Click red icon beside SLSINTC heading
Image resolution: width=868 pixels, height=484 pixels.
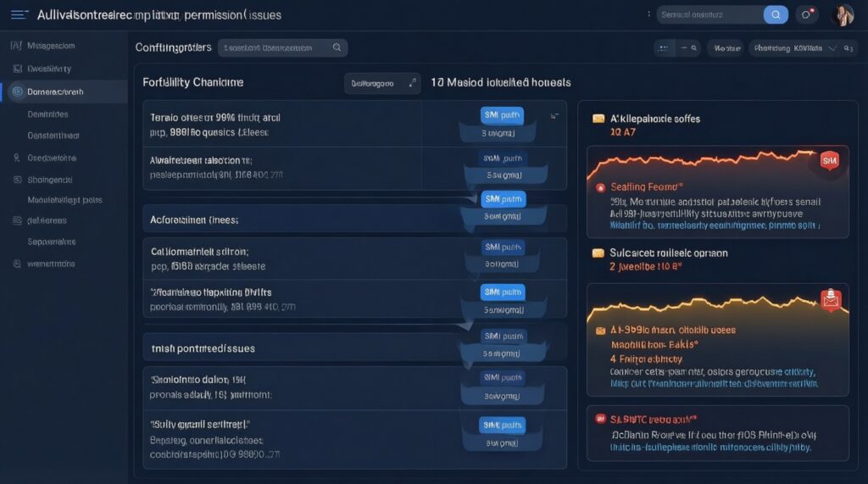pos(601,419)
